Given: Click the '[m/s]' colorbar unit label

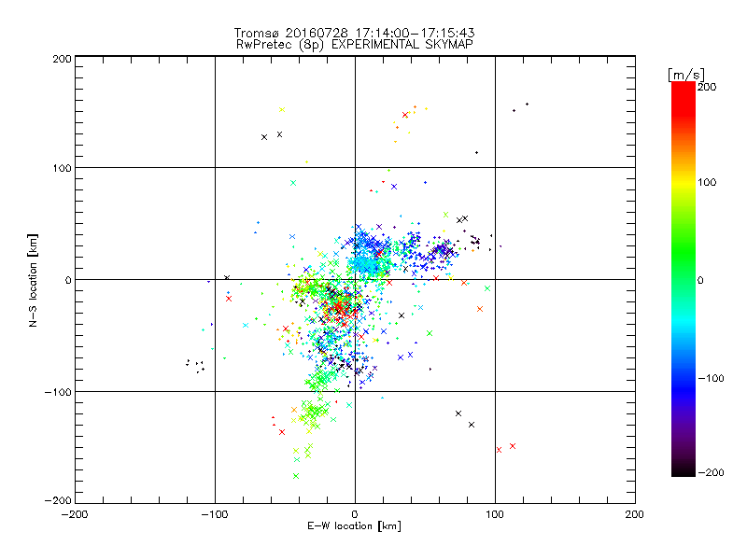Looking at the screenshot, I should 686,75.
